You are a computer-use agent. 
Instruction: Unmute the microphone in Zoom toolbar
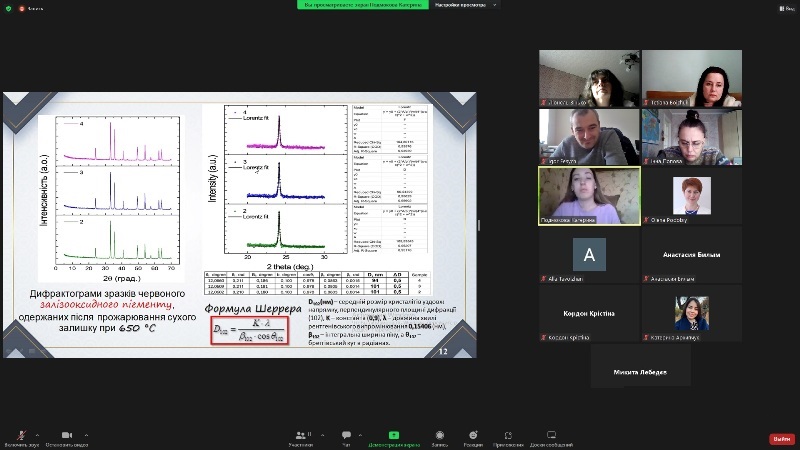(21, 437)
